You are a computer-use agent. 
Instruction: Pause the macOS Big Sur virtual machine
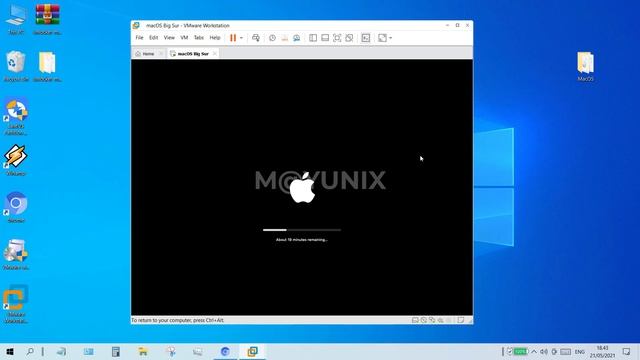(233, 38)
